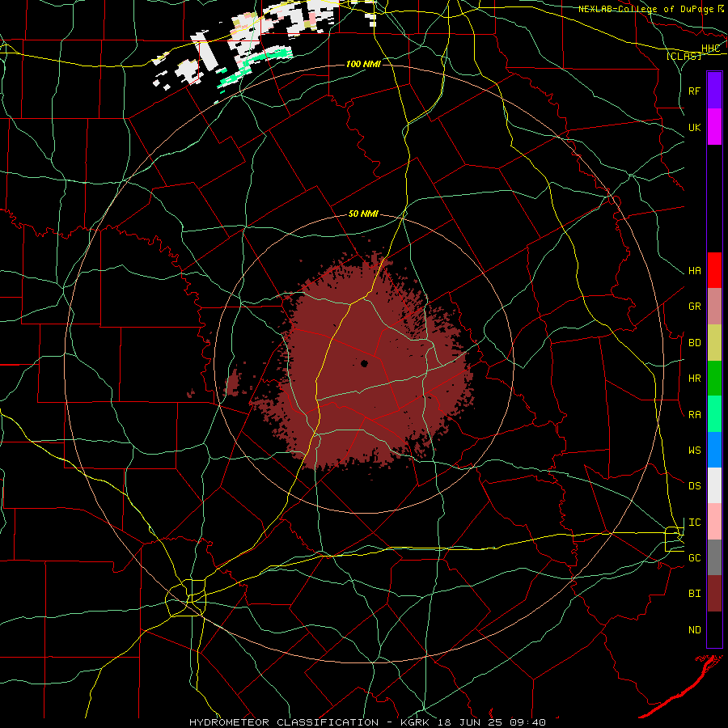728x728 pixels.
Task: Click the RA legend label
Action: tap(695, 415)
